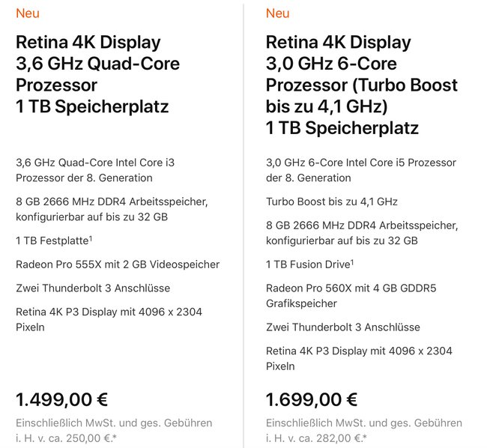The image size is (487, 448).
Task: Click right "Zwei Thunderbolt 3 Anschlüsse" line
Action: (343, 327)
